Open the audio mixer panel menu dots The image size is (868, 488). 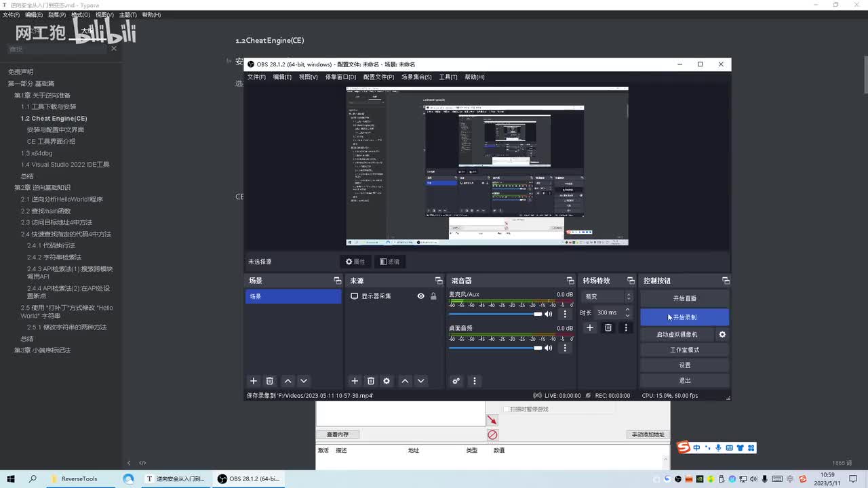coord(474,381)
